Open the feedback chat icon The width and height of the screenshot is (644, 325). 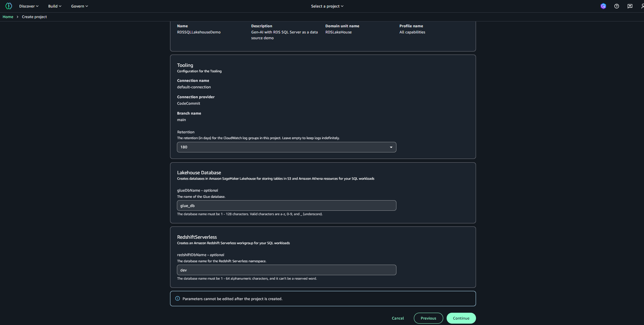(630, 6)
